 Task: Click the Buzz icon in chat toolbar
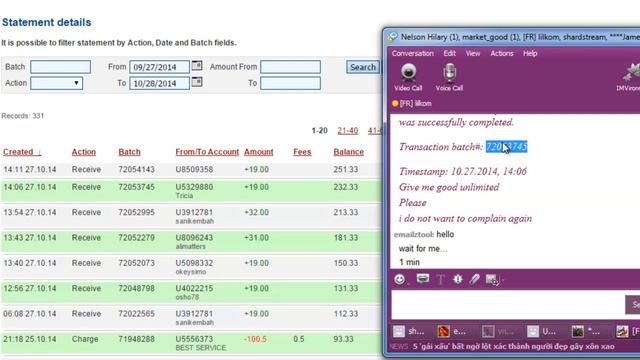(458, 279)
